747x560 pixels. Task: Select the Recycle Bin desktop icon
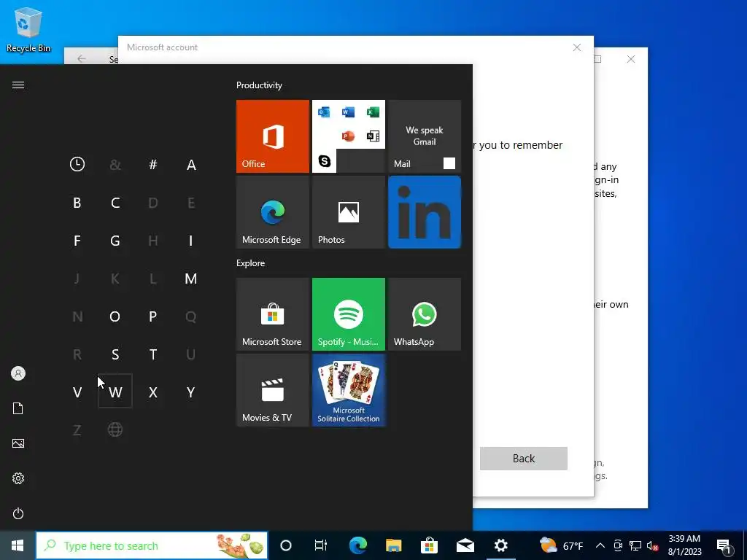(x=28, y=29)
